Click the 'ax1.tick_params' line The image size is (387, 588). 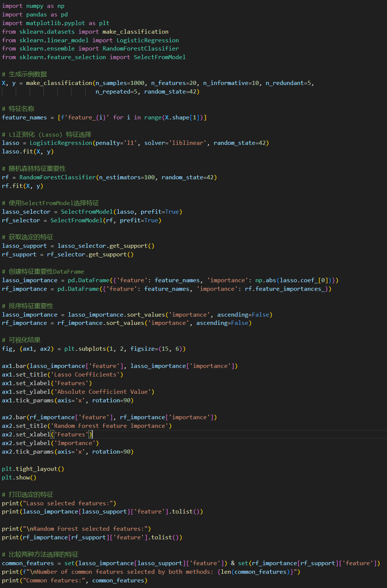pyautogui.click(x=68, y=400)
